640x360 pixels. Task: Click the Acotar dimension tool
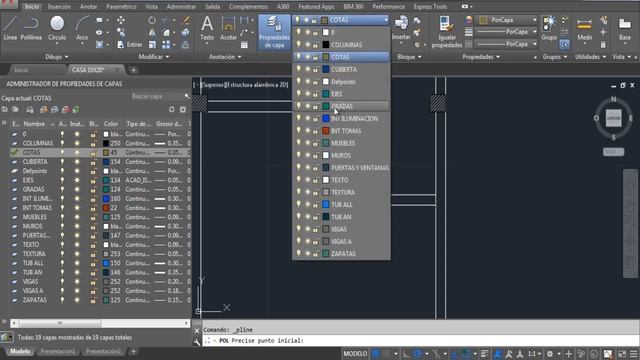click(x=228, y=28)
